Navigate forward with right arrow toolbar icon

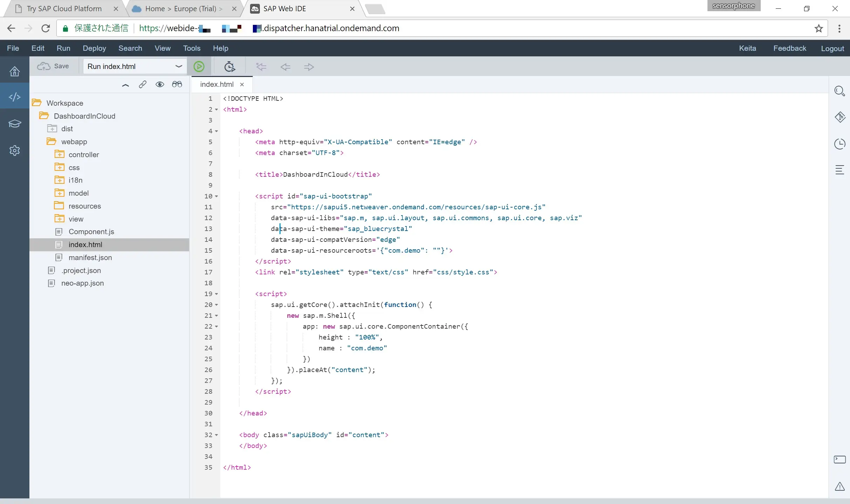(309, 66)
